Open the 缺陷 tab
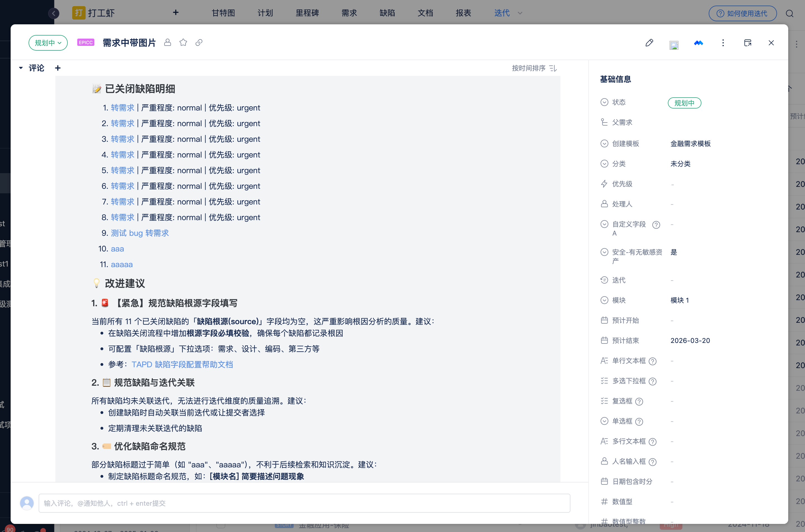Image resolution: width=805 pixels, height=532 pixels. pos(387,13)
